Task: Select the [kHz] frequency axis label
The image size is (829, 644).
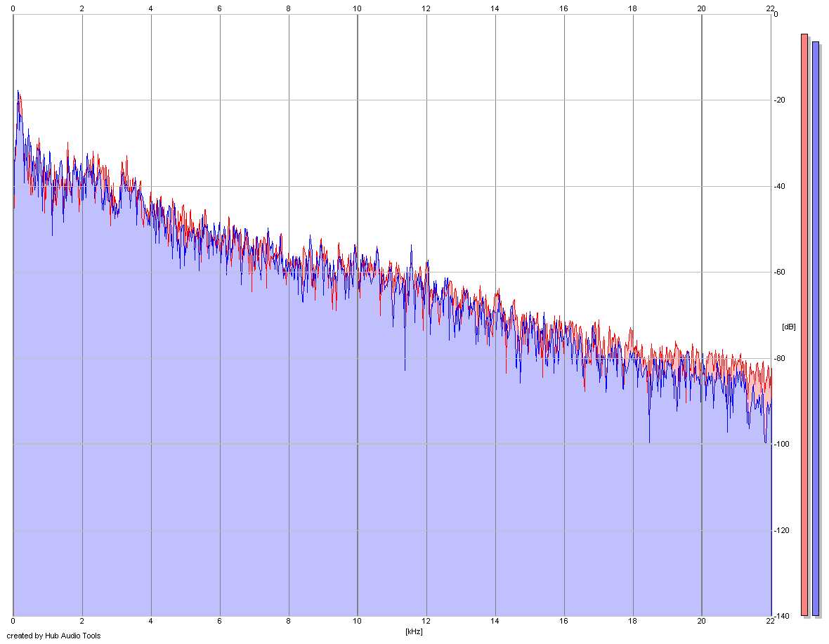Action: click(x=414, y=631)
